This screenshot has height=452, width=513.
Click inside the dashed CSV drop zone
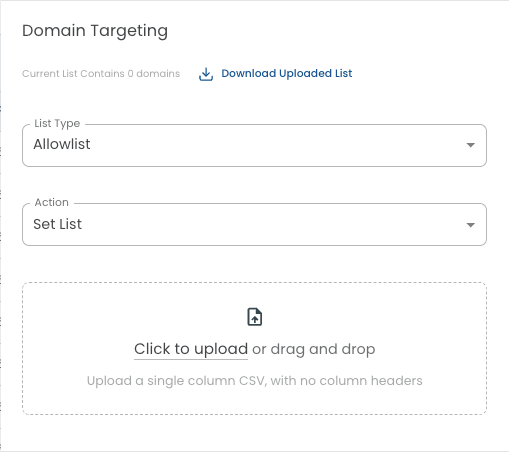coord(254,349)
